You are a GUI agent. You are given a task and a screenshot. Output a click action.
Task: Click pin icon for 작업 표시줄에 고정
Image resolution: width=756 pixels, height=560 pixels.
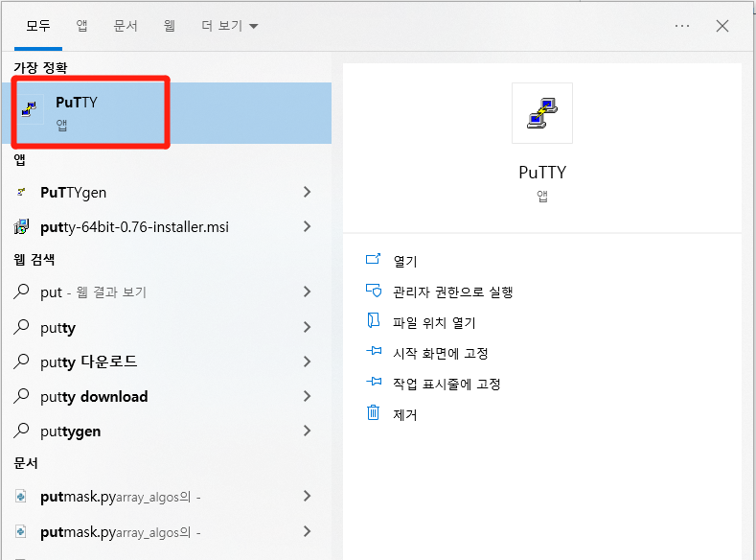pyautogui.click(x=374, y=382)
